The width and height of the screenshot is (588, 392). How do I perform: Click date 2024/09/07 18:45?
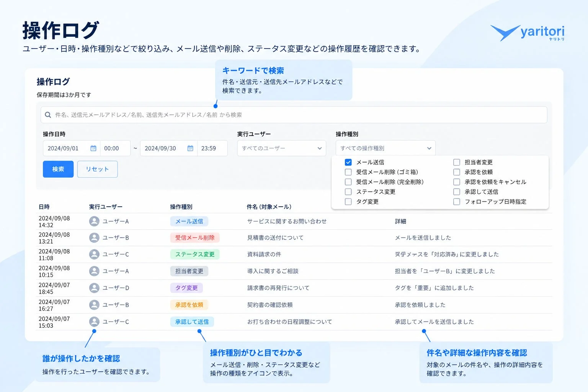54,288
